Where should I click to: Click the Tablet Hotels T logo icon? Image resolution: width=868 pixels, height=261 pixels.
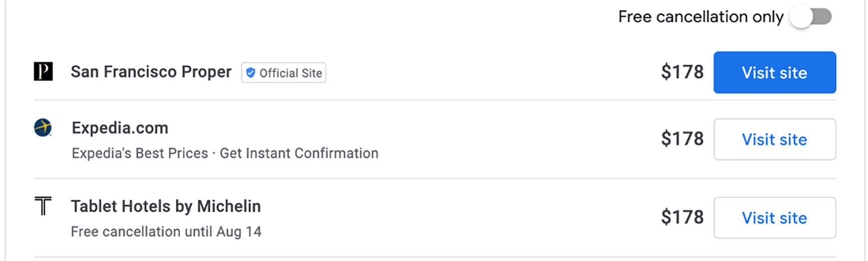click(43, 206)
